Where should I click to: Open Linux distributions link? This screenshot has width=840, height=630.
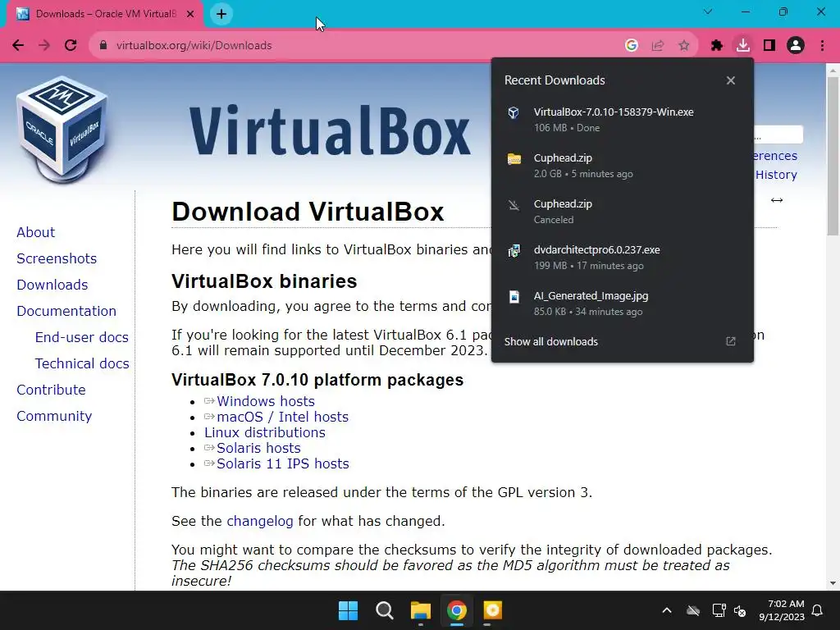265,432
